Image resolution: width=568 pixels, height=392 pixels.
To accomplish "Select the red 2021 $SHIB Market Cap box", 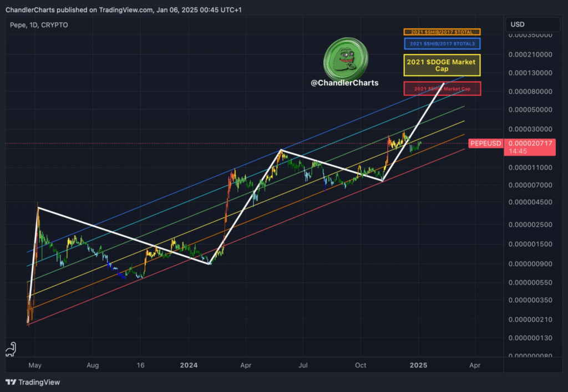I will [442, 89].
